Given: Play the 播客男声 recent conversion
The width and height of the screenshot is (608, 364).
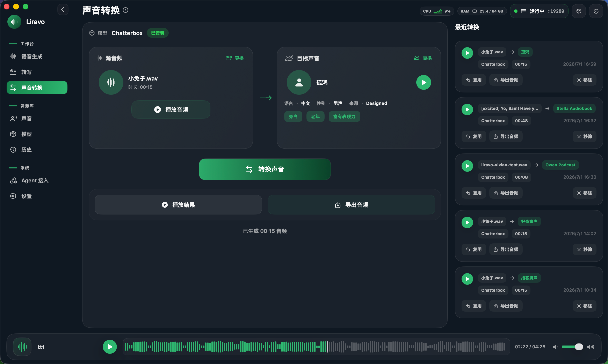Looking at the screenshot, I should coord(467,279).
